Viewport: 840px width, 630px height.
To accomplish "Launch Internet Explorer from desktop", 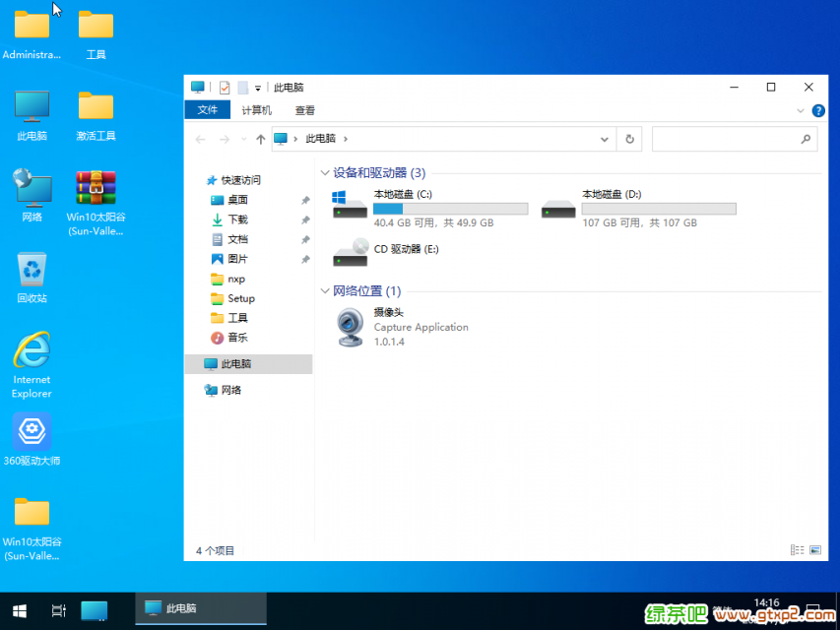I will click(32, 364).
